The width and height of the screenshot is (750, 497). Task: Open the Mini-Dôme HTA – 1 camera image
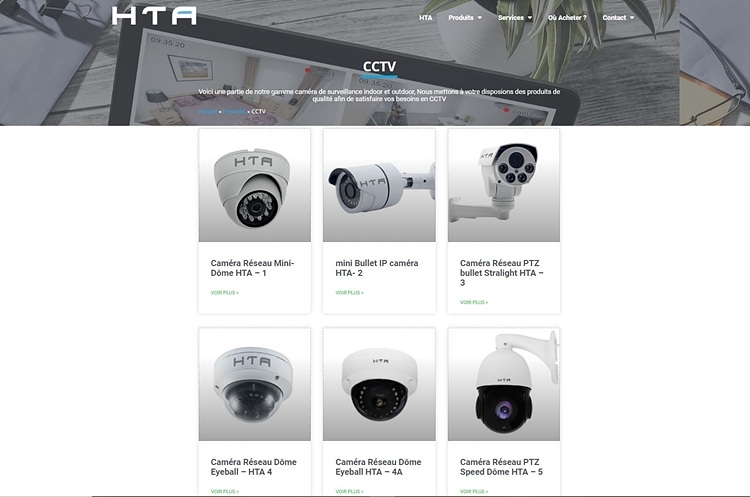point(254,185)
